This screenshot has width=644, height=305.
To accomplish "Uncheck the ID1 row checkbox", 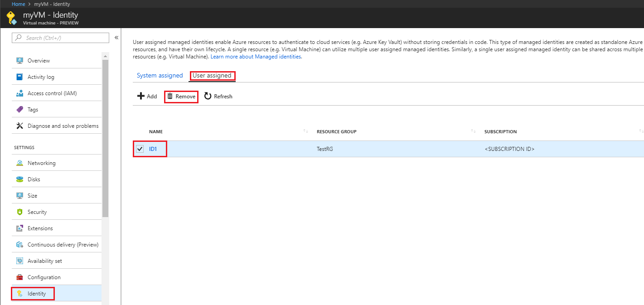I will point(140,149).
